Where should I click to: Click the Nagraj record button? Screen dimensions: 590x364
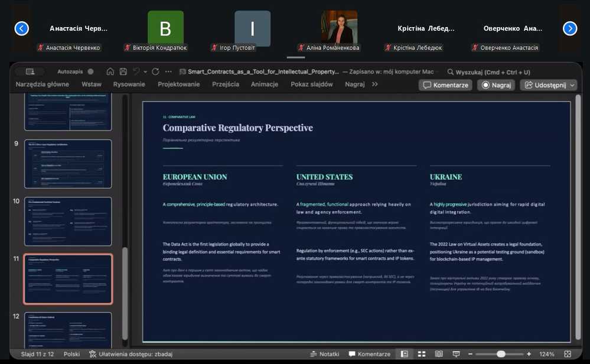(x=496, y=85)
